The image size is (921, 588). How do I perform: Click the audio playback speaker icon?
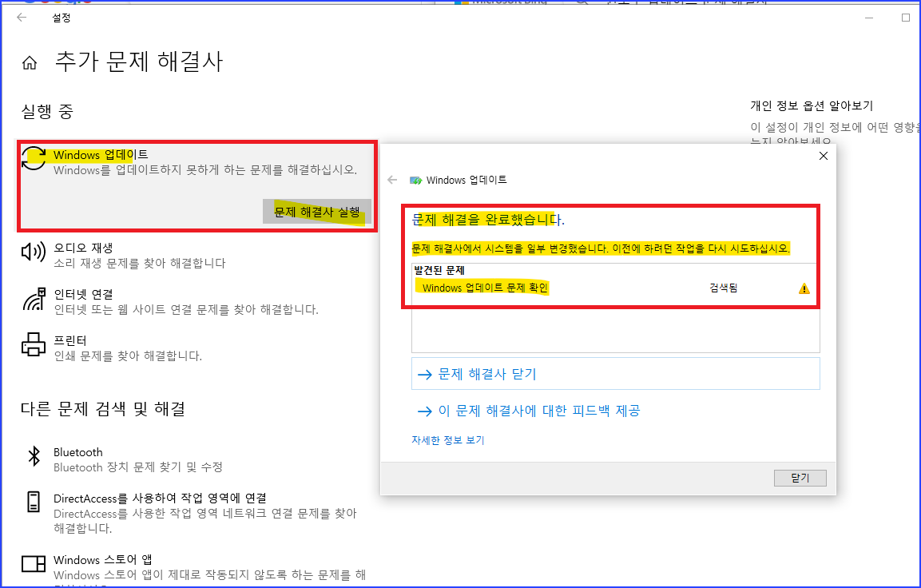click(34, 252)
